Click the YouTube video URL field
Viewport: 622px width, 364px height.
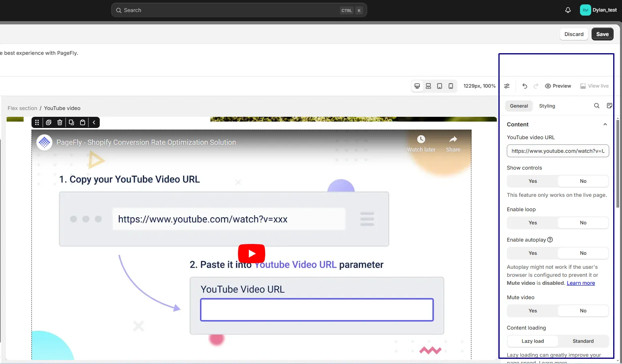(558, 151)
